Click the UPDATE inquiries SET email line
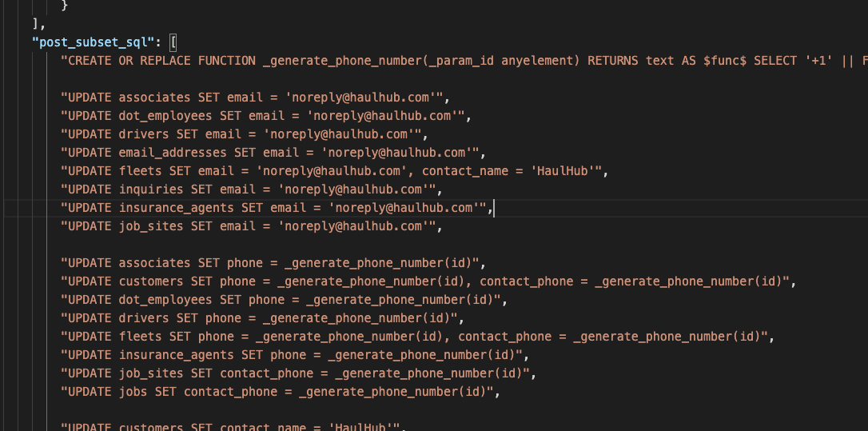Viewport: 868px width, 431px height. click(x=248, y=190)
